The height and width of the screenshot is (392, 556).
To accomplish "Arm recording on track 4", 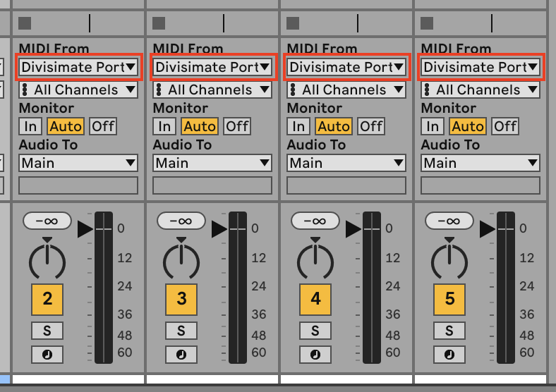I will click(315, 354).
